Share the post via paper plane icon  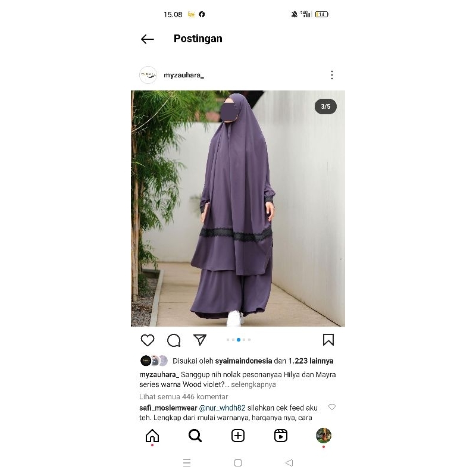tap(200, 340)
